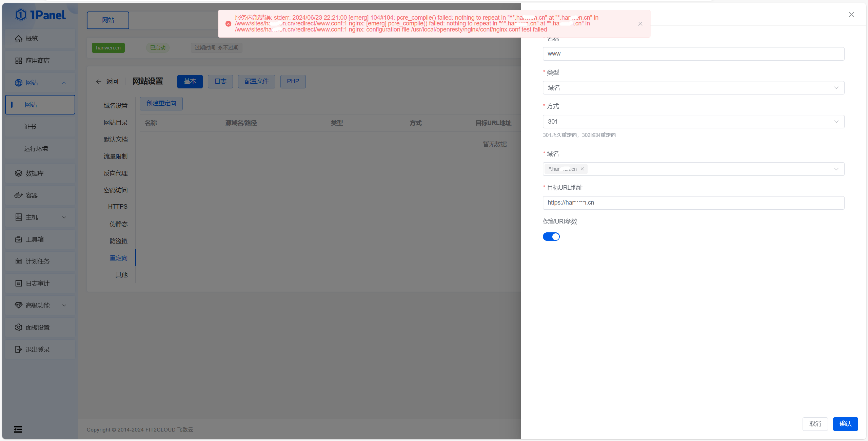Select 重定向 in the settings menu
The height and width of the screenshot is (441, 868).
119,258
